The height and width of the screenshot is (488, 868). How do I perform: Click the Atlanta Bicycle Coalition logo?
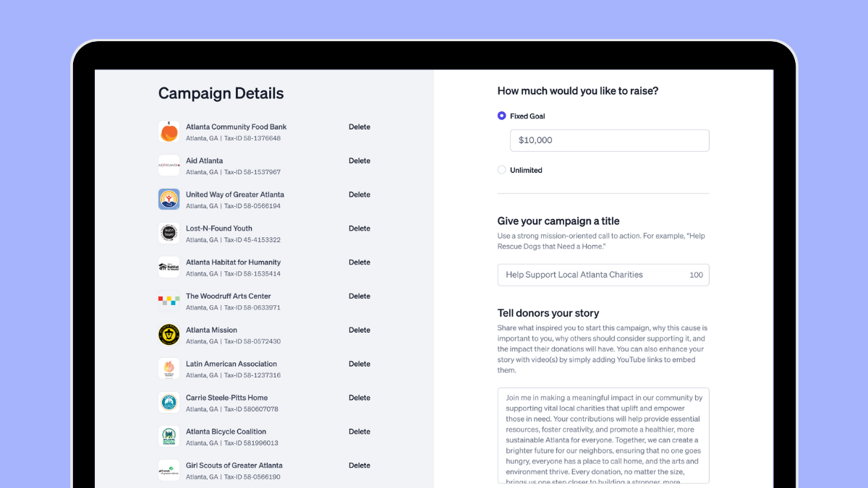point(169,437)
